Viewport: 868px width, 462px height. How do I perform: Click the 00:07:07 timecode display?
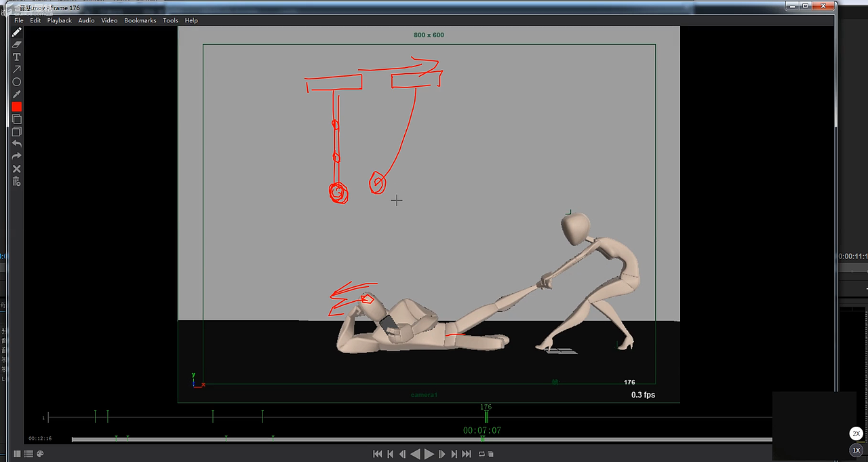[482, 430]
